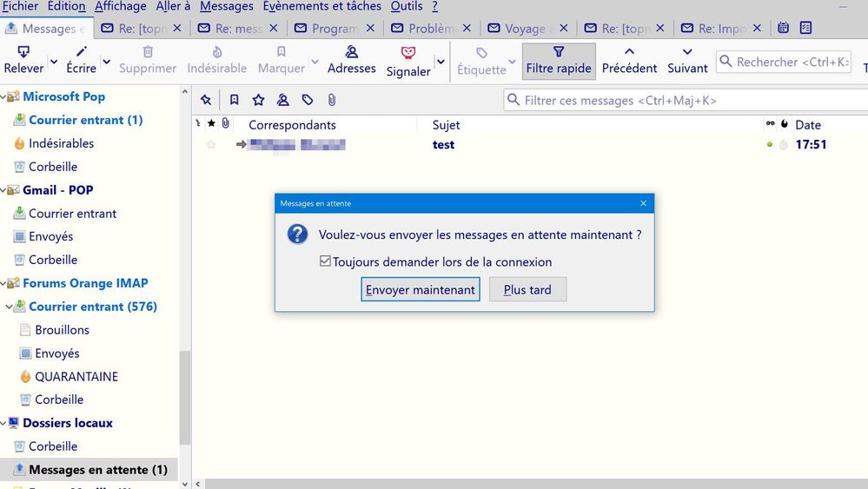868x489 pixels.
Task: Click the Plus tard button
Action: click(527, 289)
